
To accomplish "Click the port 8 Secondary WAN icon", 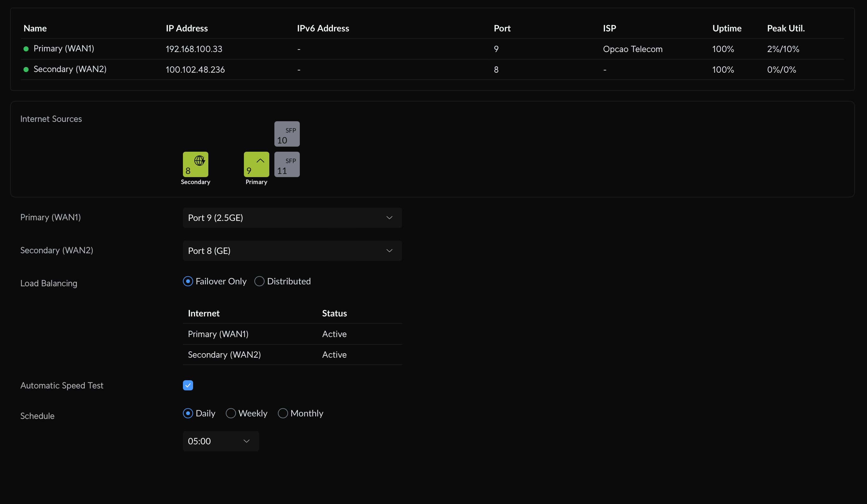I will 195,164.
